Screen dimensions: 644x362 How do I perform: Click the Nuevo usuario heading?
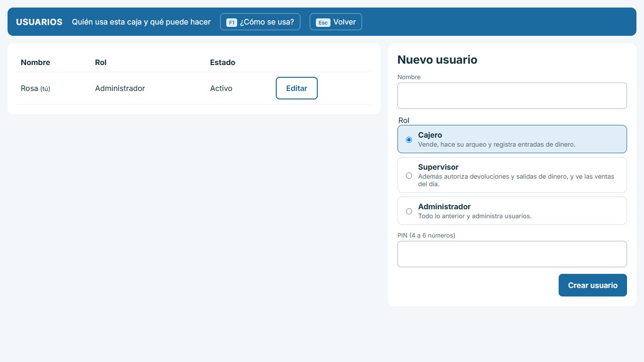tap(437, 60)
